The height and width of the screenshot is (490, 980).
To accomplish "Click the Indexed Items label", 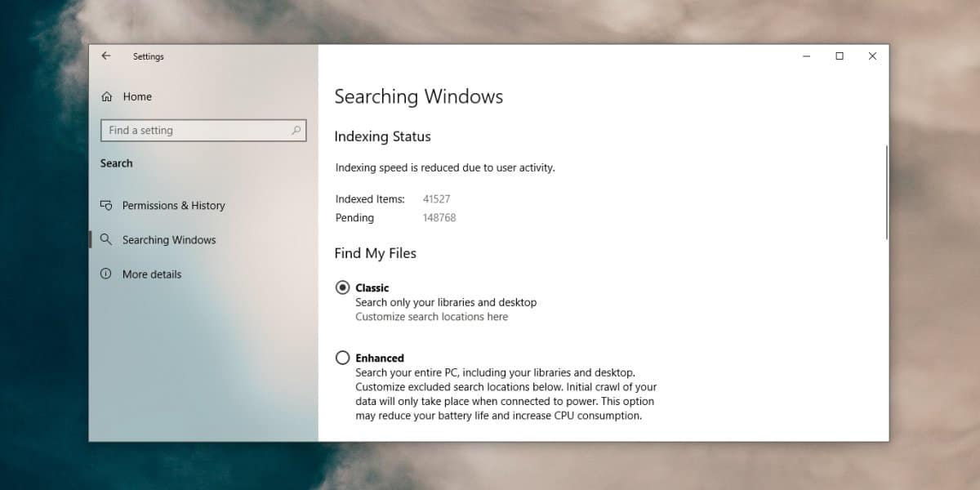I will click(x=370, y=199).
